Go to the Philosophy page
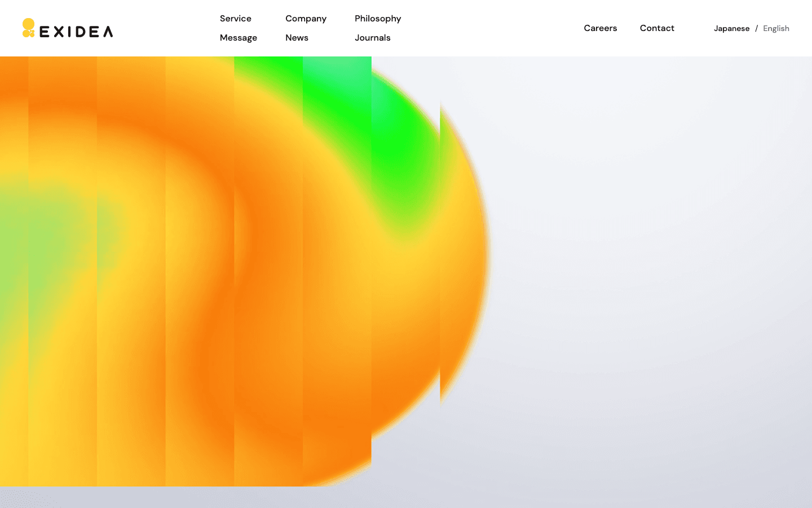 tap(378, 19)
